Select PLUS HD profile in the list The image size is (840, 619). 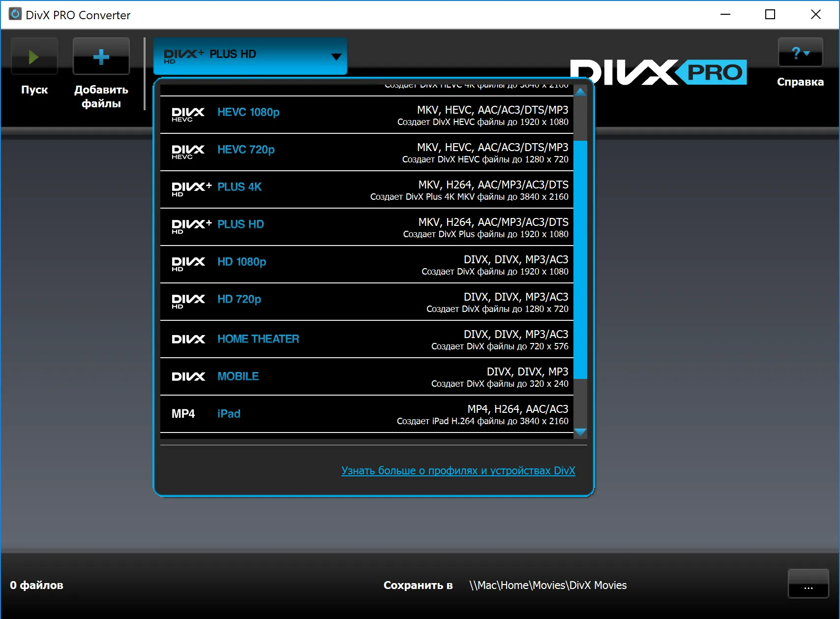367,227
